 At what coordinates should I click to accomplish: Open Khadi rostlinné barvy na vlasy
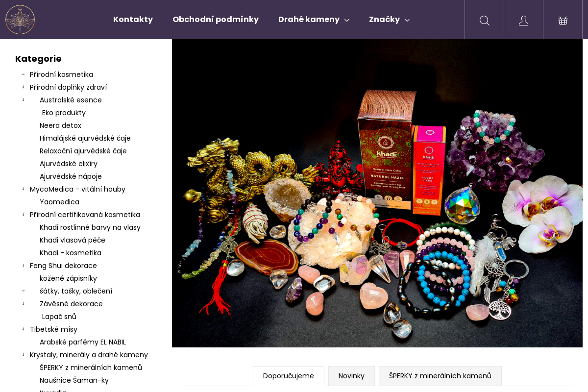tap(90, 227)
